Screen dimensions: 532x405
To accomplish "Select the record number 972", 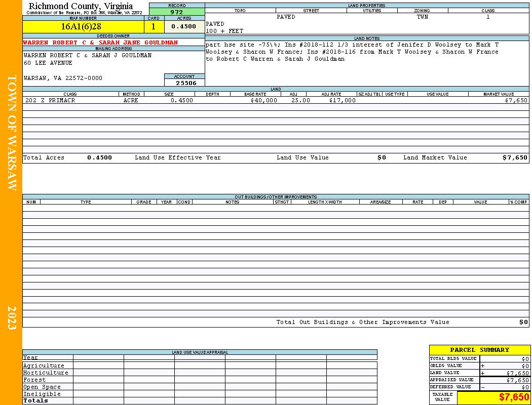I will (177, 12).
